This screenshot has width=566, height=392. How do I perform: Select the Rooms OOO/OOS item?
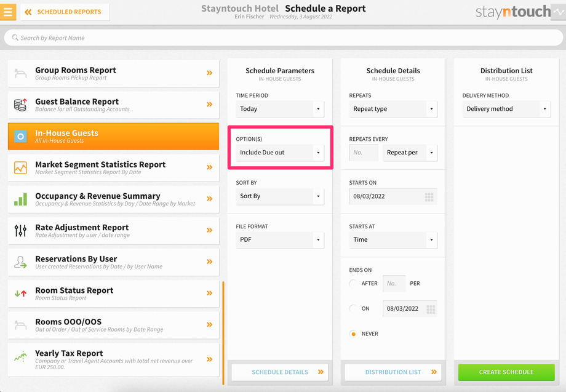[113, 324]
